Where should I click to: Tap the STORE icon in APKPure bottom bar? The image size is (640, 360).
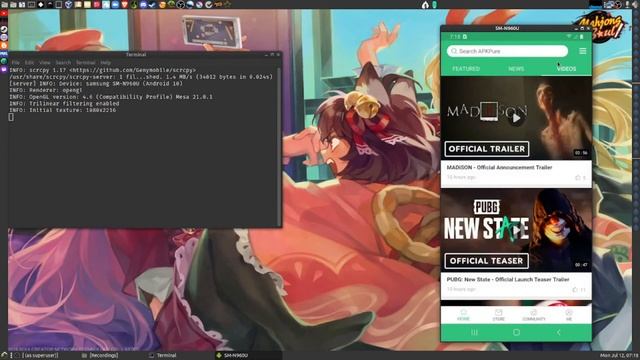click(498, 315)
